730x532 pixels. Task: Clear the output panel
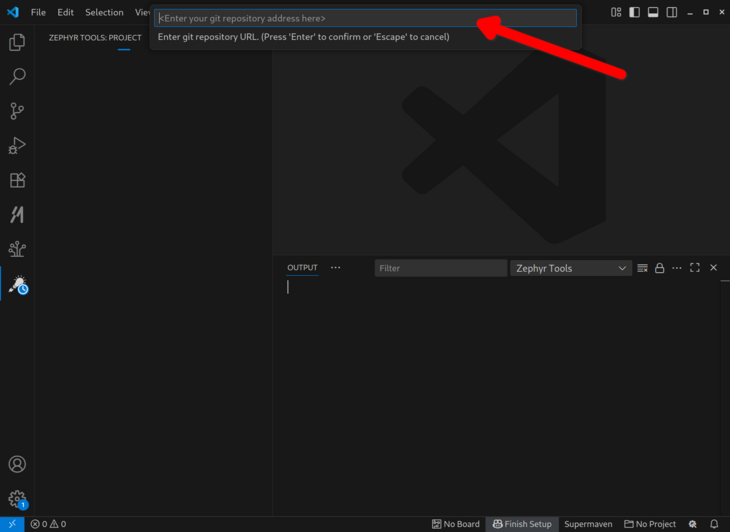642,268
